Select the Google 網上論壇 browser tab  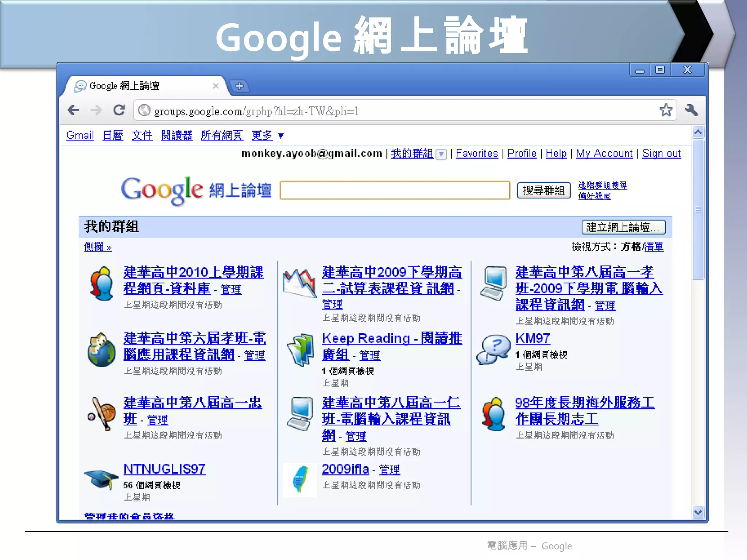146,86
